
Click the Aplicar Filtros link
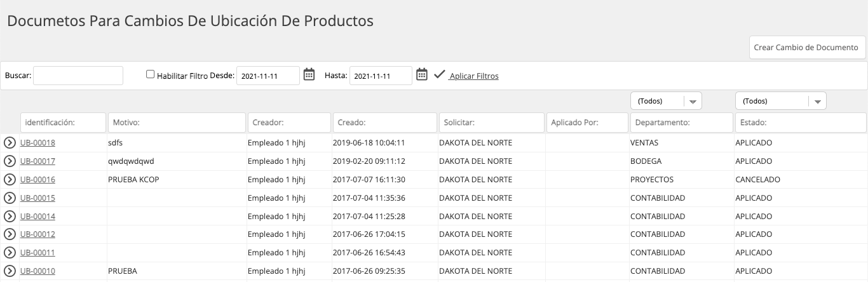tap(473, 76)
